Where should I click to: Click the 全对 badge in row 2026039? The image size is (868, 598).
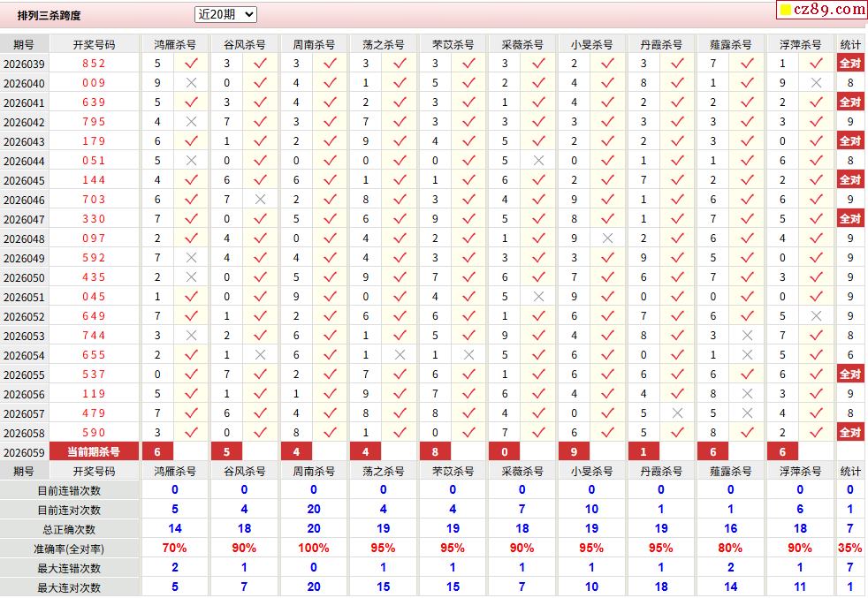[x=850, y=63]
